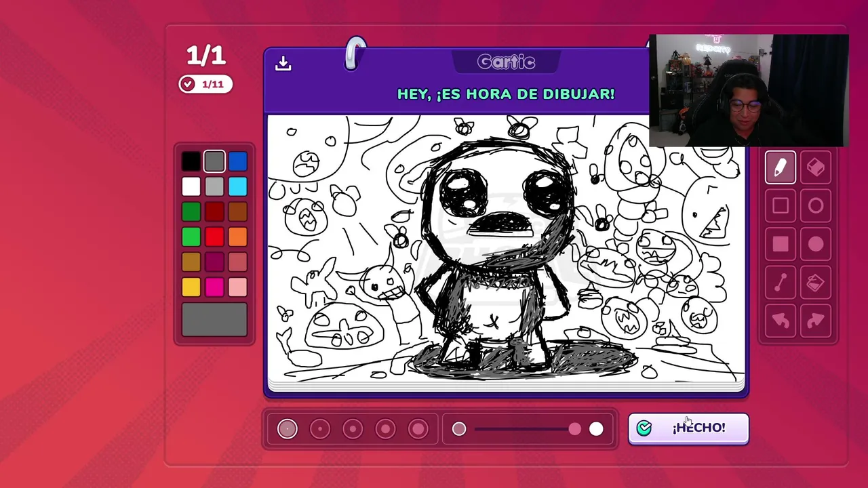Screen dimensions: 868x488
Task: Click the 1/1 round counter
Action: (x=205, y=56)
